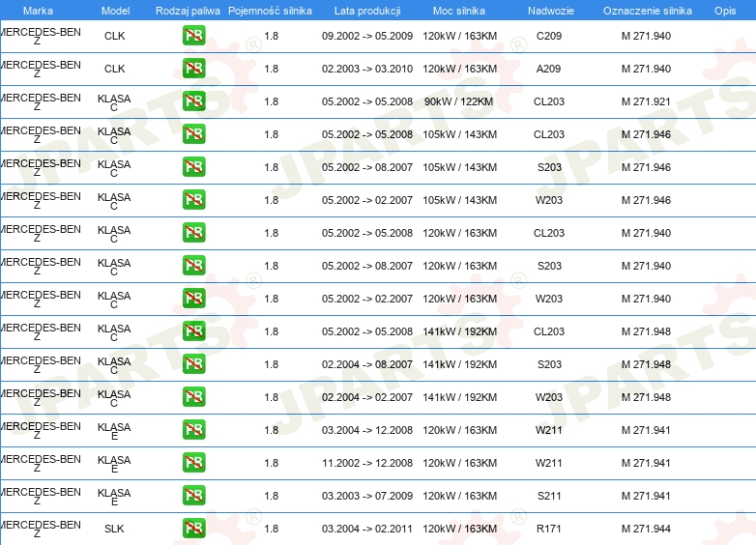Click the fuel icon in the S203 105kW row
756x545 pixels.
[x=193, y=167]
